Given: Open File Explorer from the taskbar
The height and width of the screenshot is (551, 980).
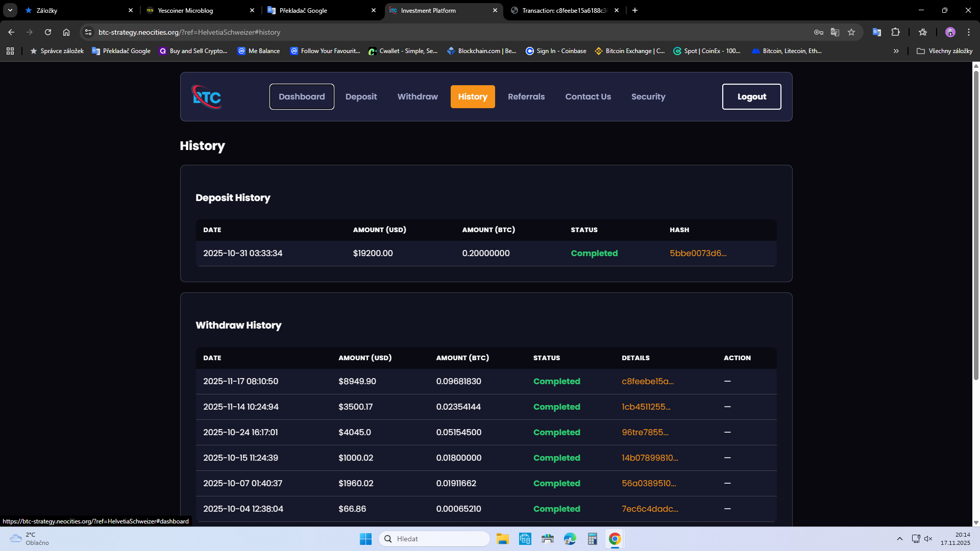Looking at the screenshot, I should pyautogui.click(x=502, y=539).
